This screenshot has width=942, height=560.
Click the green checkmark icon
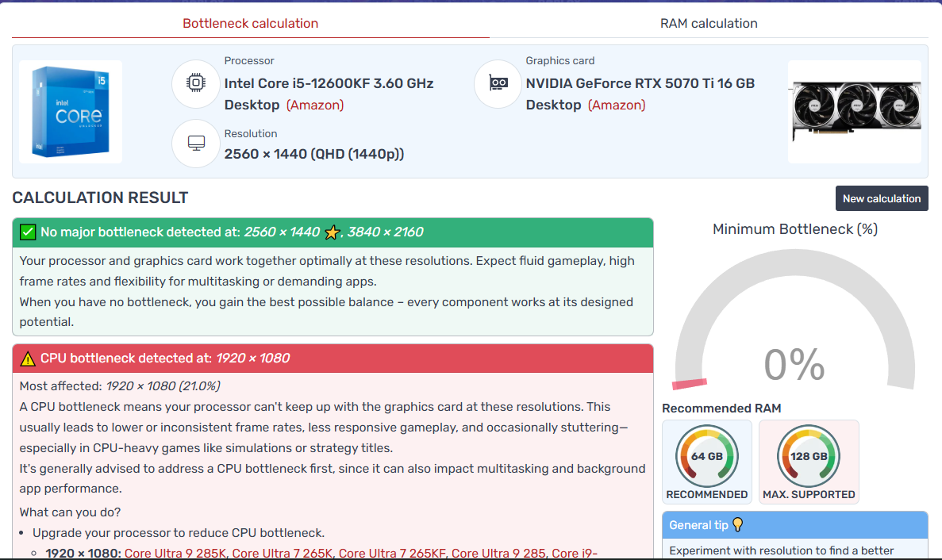pyautogui.click(x=28, y=232)
